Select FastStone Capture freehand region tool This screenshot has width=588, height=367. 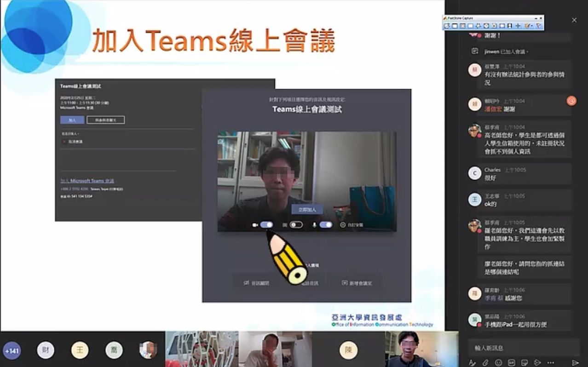click(478, 26)
